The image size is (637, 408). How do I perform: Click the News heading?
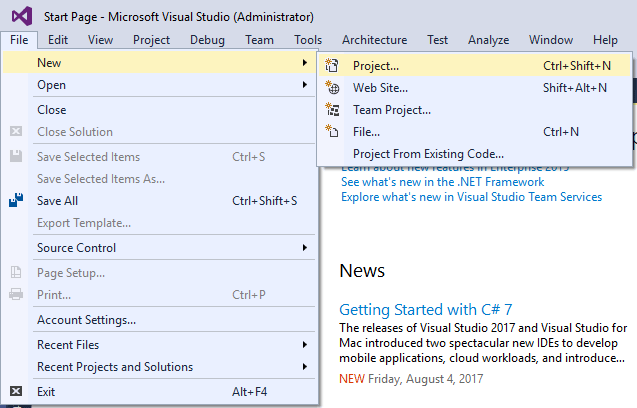(x=362, y=271)
